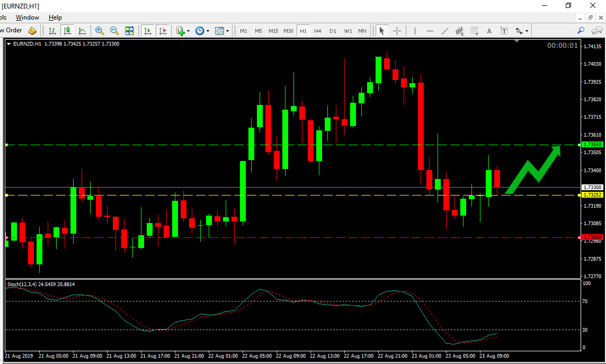Click chart shift triangle marker at top

coord(516,41)
